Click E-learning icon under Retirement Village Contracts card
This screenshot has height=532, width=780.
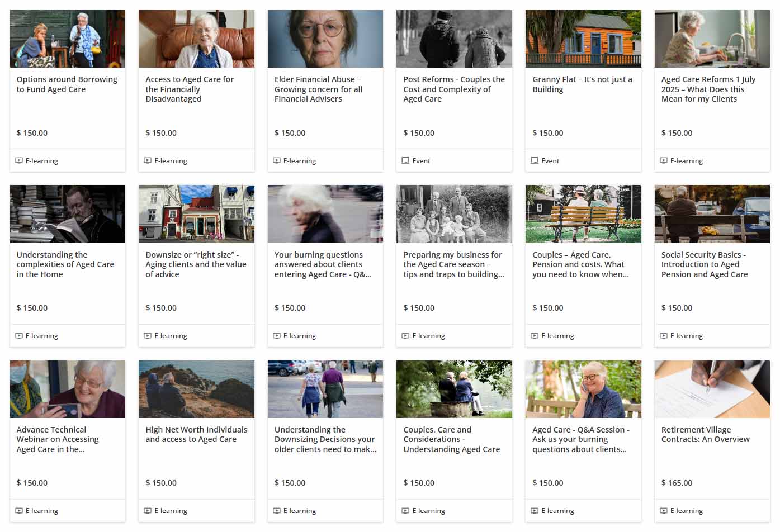click(664, 511)
